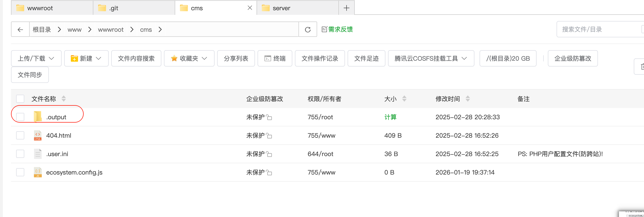Expand the 上传/下载 dropdown
Viewport: 644px width, 217px height.
coord(36,58)
